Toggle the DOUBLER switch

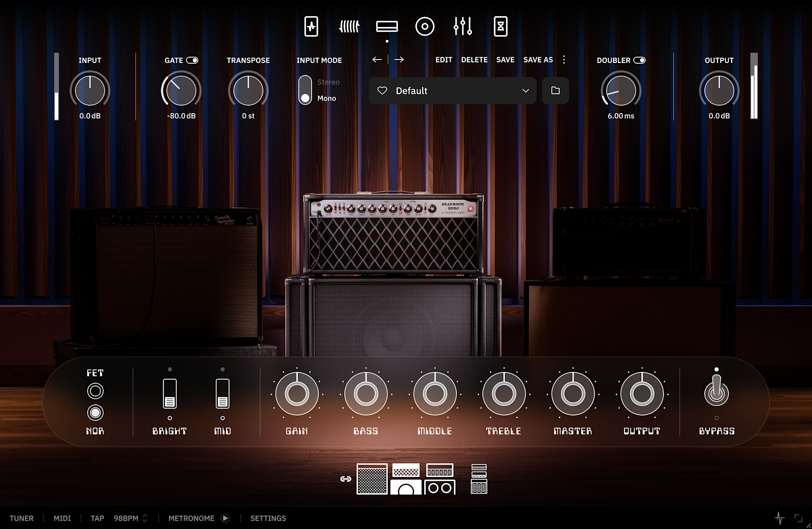click(x=639, y=60)
